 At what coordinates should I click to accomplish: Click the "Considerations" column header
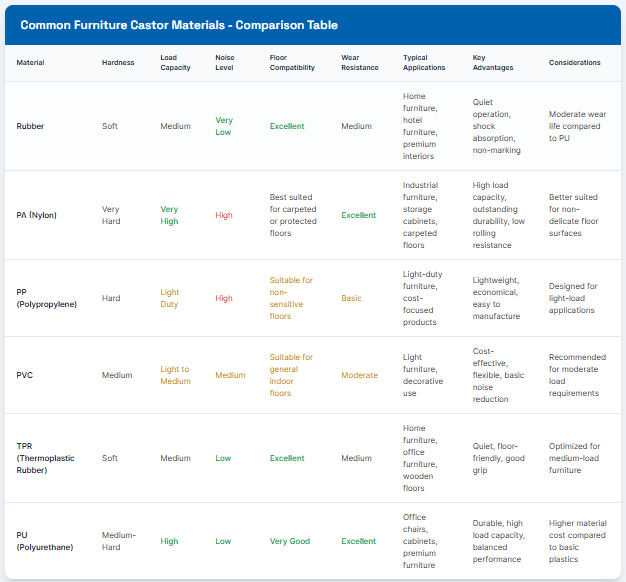(x=575, y=63)
